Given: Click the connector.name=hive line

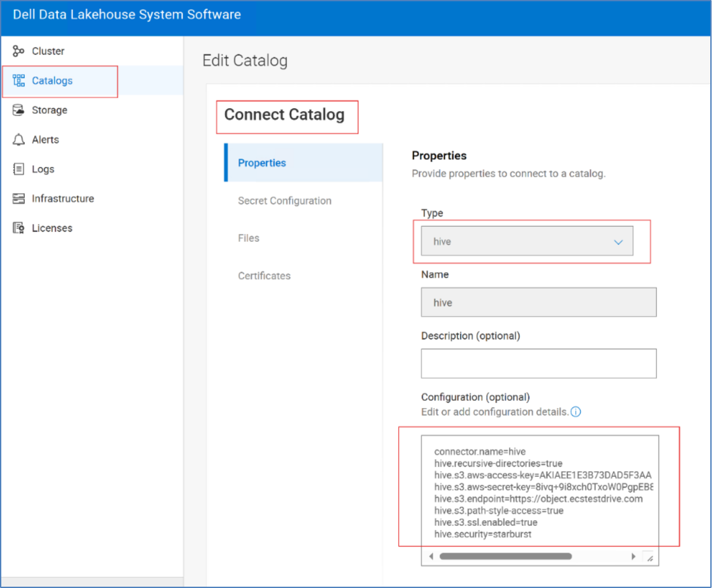Looking at the screenshot, I should pos(480,451).
